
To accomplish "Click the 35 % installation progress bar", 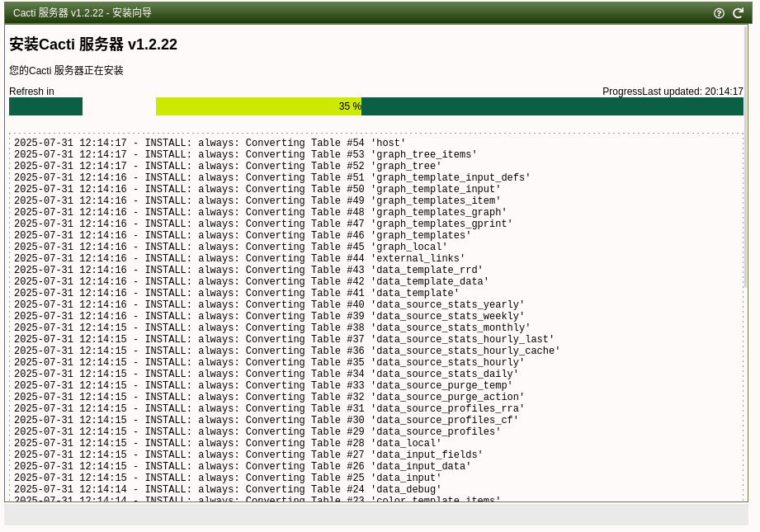I will click(x=449, y=106).
